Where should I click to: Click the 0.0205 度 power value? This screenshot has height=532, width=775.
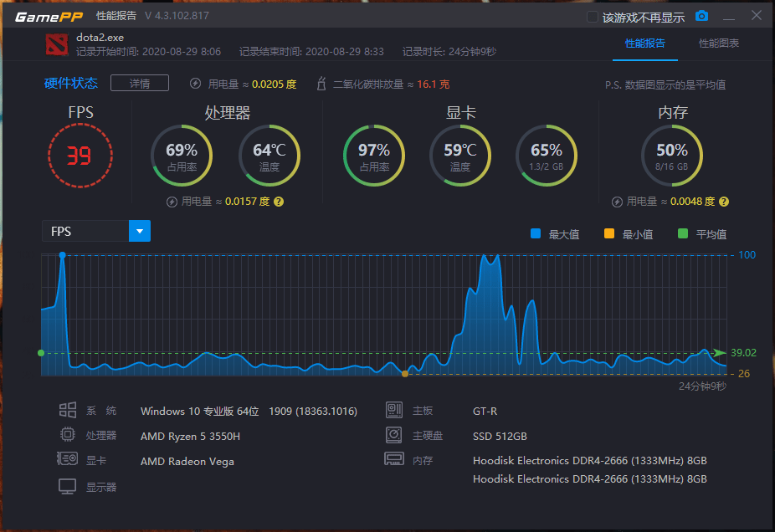click(x=274, y=84)
